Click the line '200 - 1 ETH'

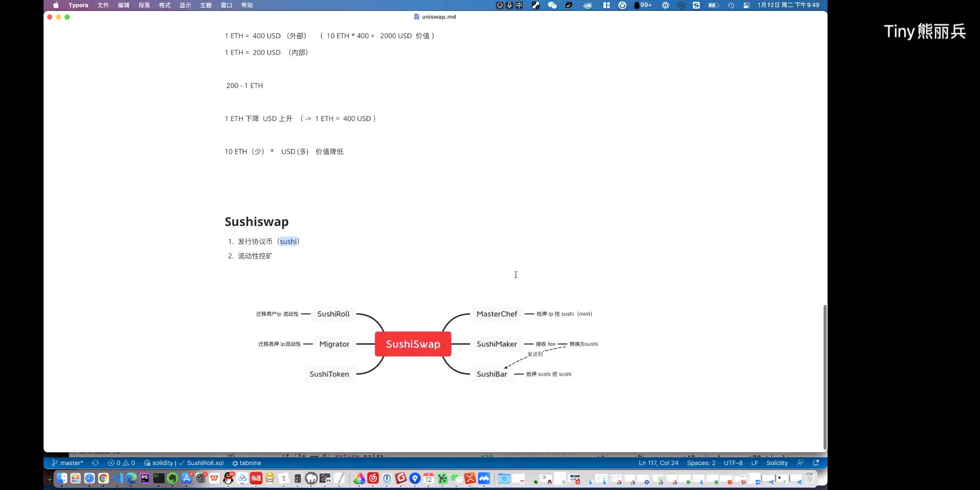[245, 86]
